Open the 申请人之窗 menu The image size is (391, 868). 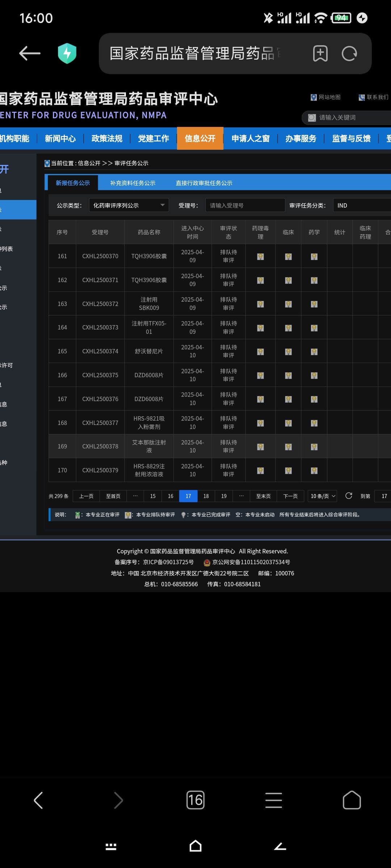[x=251, y=139]
